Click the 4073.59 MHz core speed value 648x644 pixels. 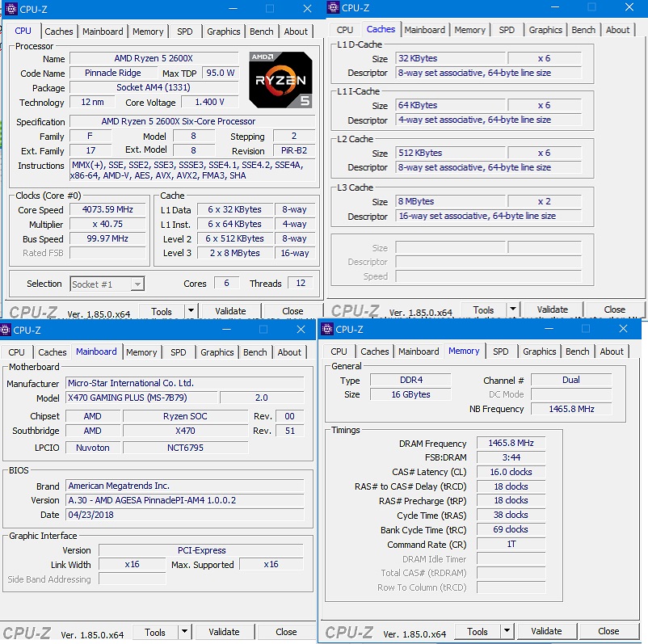(107, 209)
